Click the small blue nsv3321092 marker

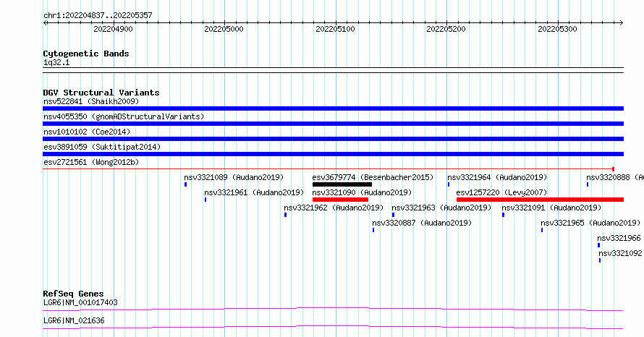click(600, 260)
